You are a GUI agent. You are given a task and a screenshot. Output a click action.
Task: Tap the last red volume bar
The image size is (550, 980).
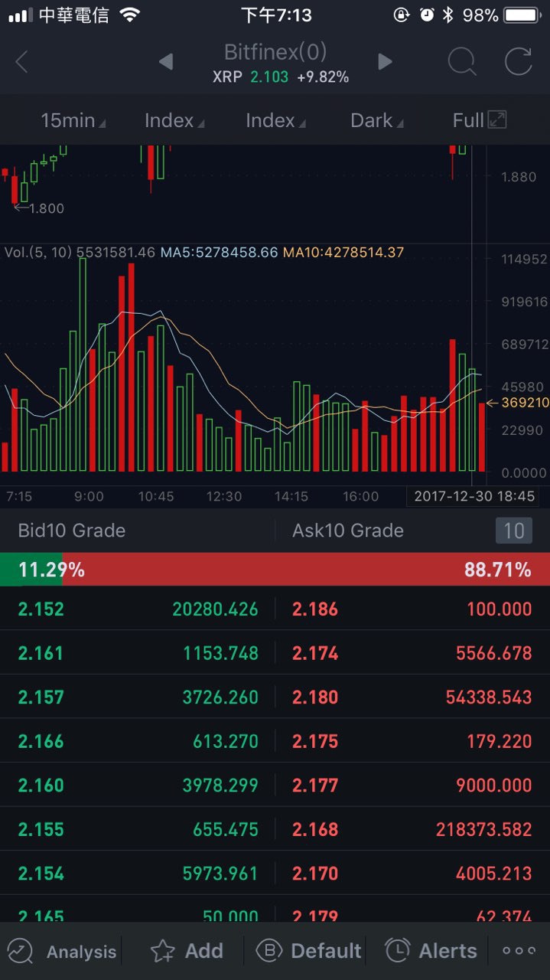pyautogui.click(x=482, y=437)
